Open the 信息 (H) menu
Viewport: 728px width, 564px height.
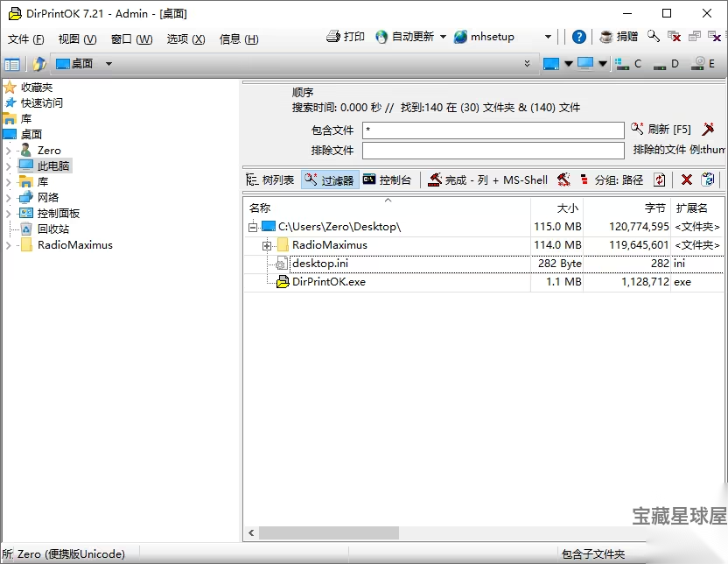[239, 39]
